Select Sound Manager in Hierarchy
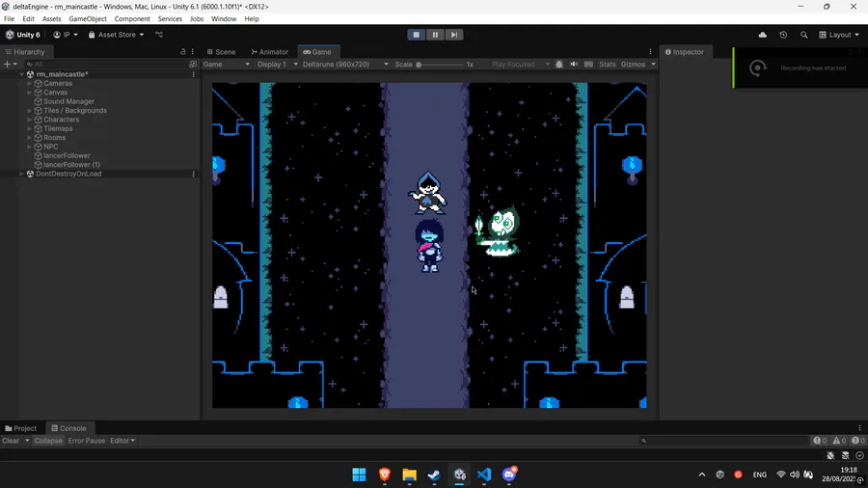This screenshot has width=868, height=488. click(x=68, y=101)
